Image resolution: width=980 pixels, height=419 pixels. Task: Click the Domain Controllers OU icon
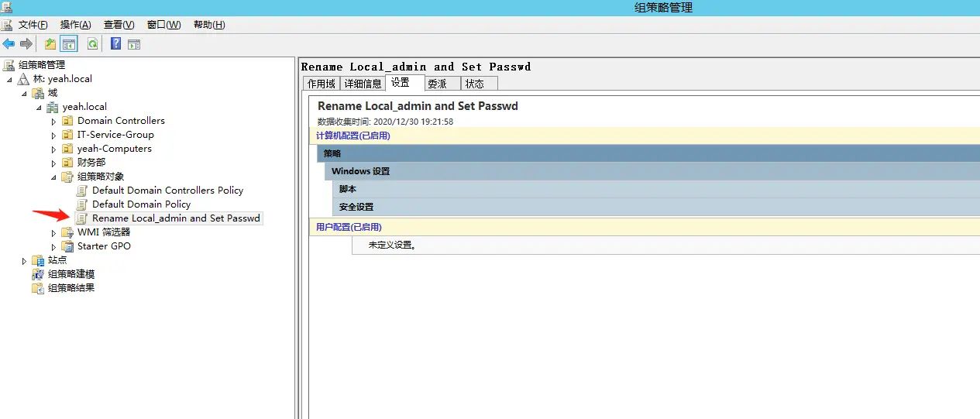pos(68,121)
